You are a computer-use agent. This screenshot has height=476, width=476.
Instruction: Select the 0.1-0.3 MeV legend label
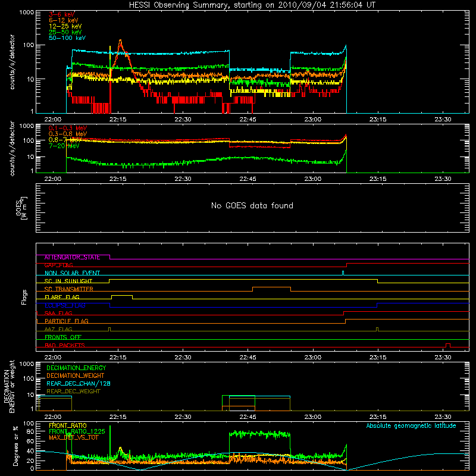68,129
